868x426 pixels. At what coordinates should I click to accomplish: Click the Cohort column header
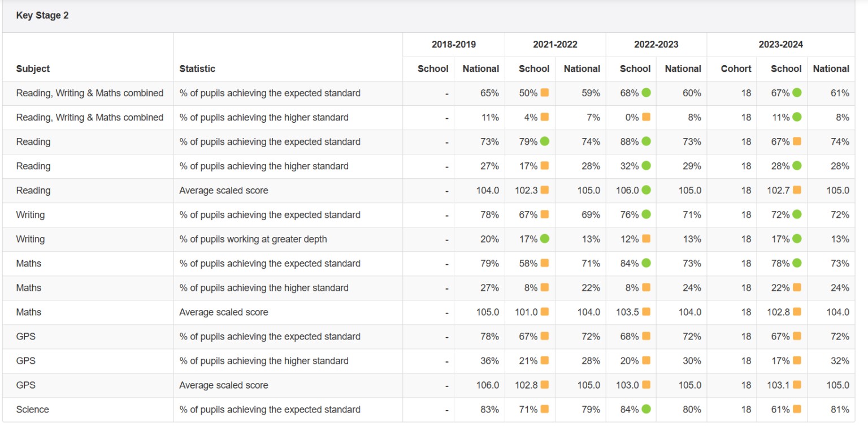point(736,68)
